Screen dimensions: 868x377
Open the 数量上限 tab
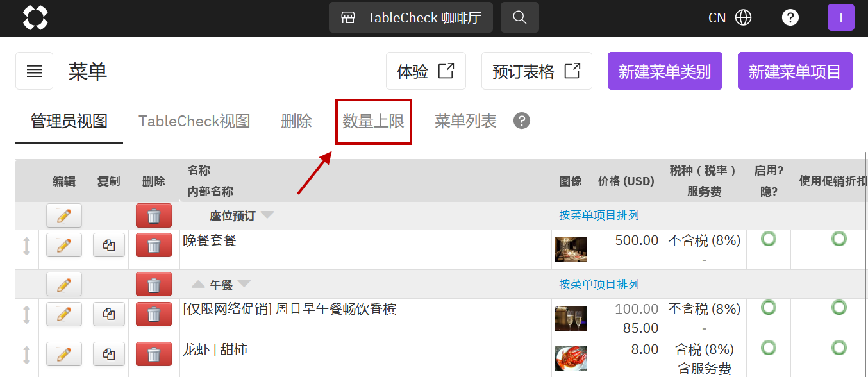373,121
